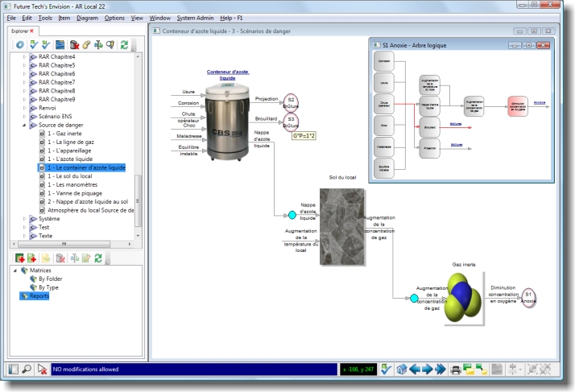Viewport: 575px width, 392px height.
Task: Open the Help - F1 menu
Action: coord(231,18)
